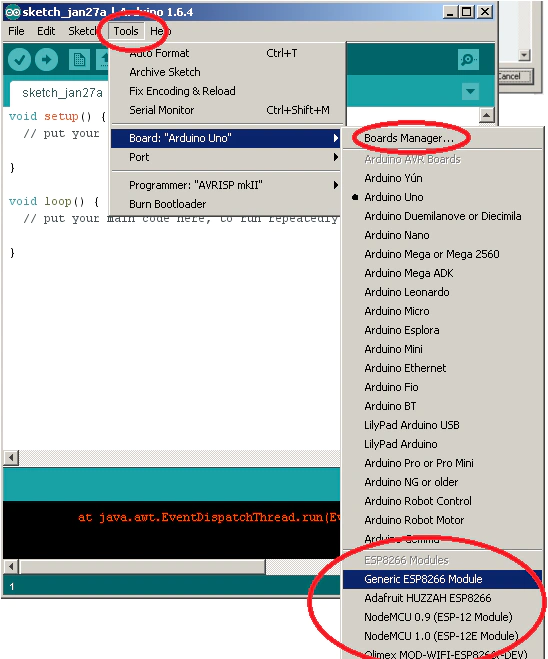548x659 pixels.
Task: Click the editor horizontal scroll left arrow
Action: pos(11,457)
